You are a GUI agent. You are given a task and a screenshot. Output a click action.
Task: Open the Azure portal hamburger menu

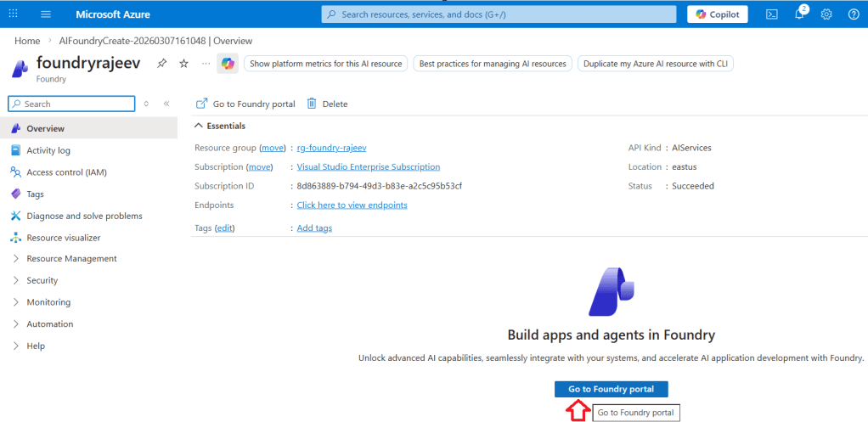(x=46, y=14)
